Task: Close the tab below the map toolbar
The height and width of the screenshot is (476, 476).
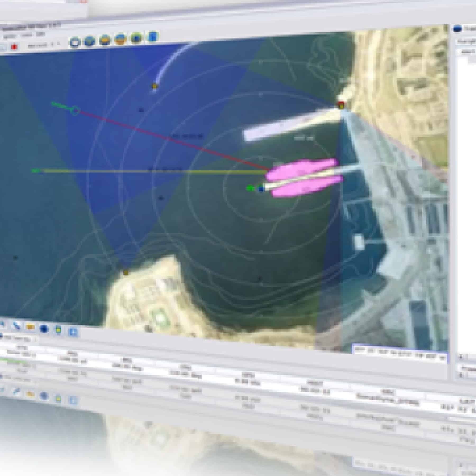Action: pyautogui.click(x=36, y=340)
